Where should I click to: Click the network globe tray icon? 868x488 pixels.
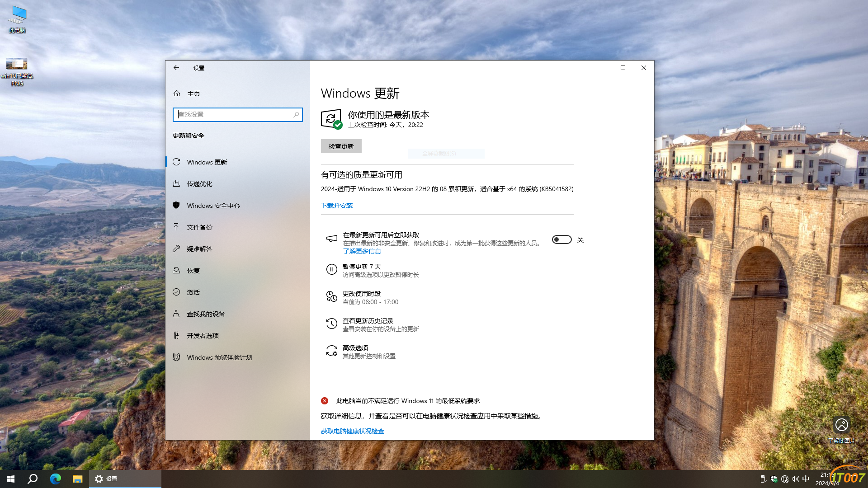[785, 479]
